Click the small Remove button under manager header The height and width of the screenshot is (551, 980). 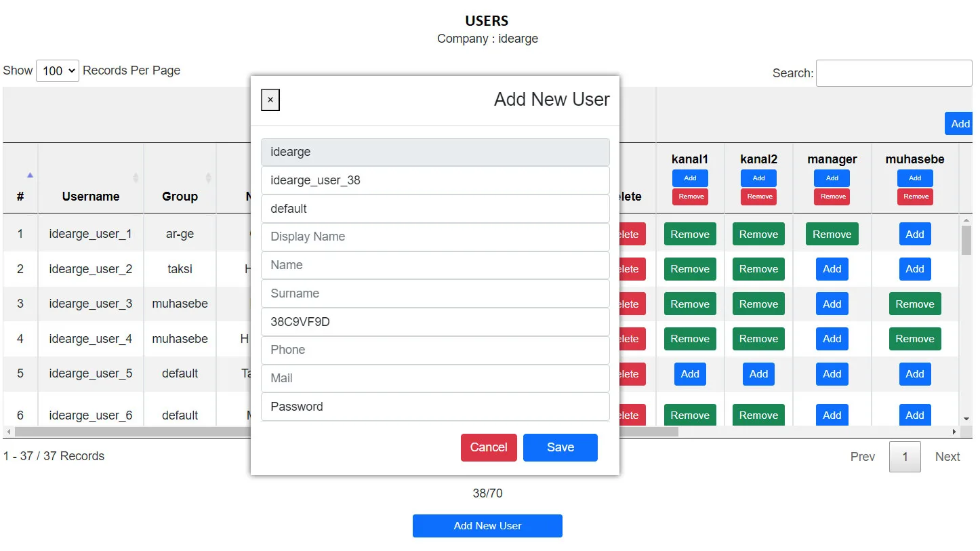832,197
